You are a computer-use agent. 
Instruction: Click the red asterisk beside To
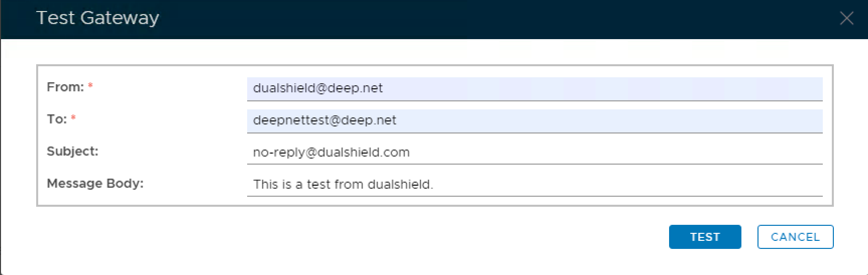[73, 118]
